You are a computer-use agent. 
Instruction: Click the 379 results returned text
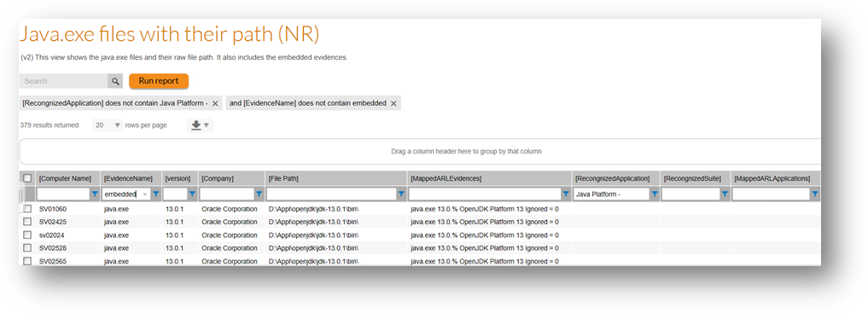tap(49, 125)
